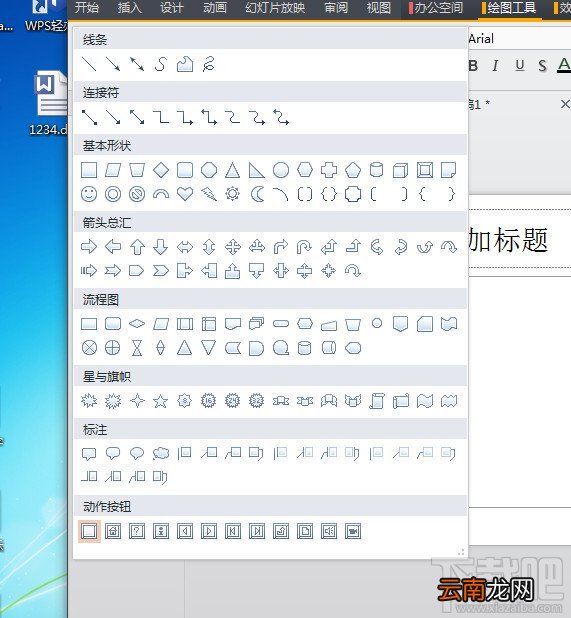Viewport: 571px width, 618px height.
Task: Toggle italic formatting
Action: [495, 65]
